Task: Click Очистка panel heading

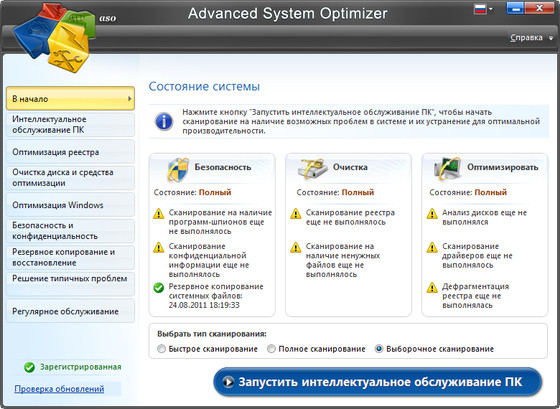Action: pyautogui.click(x=350, y=167)
